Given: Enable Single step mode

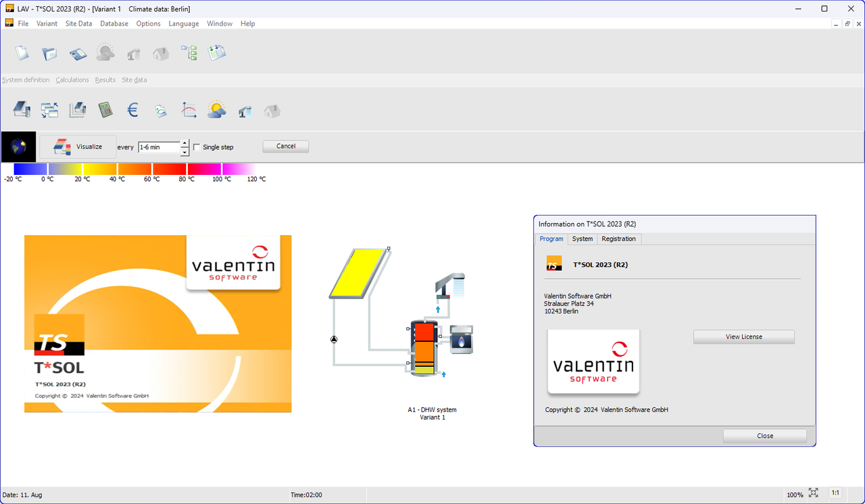Looking at the screenshot, I should click(196, 147).
